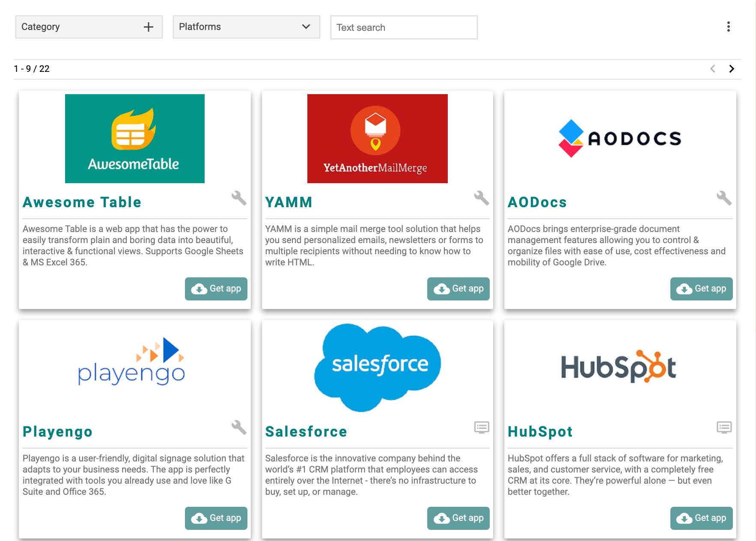Click the YAMM mail merge description text
This screenshot has width=756, height=541.
pyautogui.click(x=375, y=246)
